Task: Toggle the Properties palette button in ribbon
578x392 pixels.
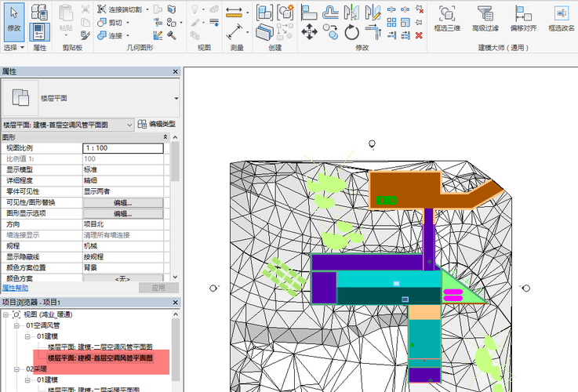Action: (x=39, y=31)
